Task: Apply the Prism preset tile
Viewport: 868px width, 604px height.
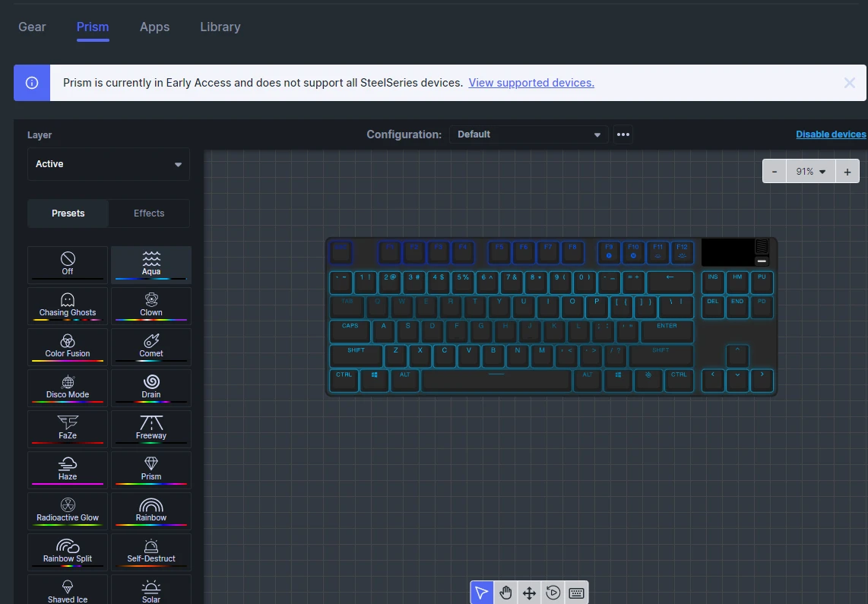Action: [x=151, y=470]
